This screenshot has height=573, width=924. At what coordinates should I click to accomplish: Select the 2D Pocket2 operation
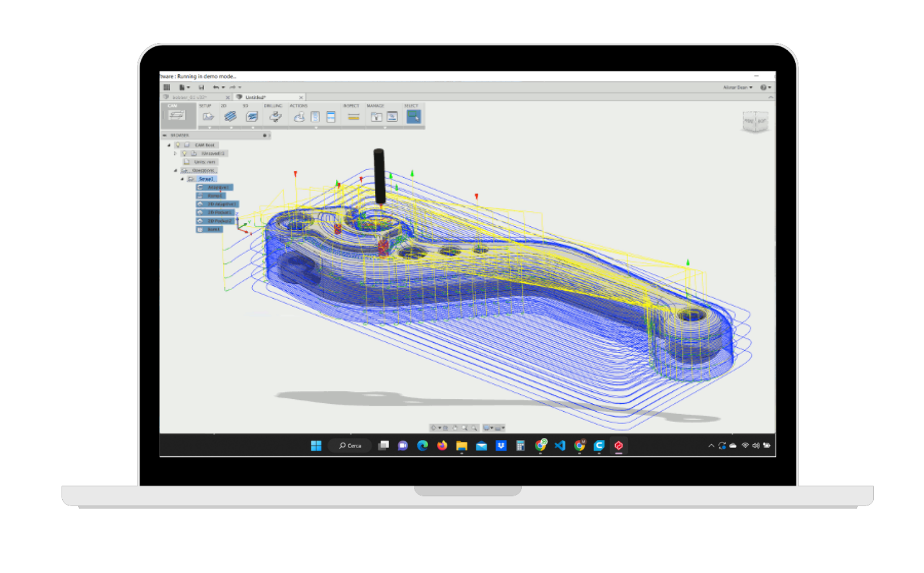click(x=215, y=221)
